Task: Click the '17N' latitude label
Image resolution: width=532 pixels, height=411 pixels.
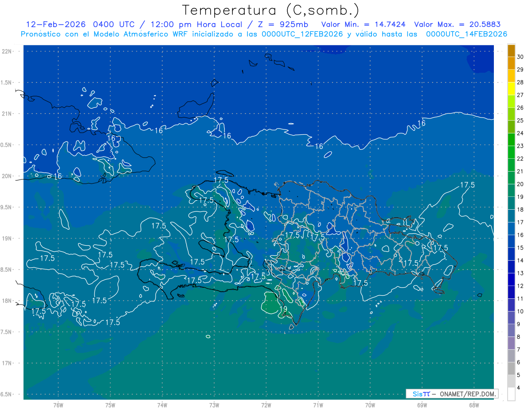Action: [7, 363]
